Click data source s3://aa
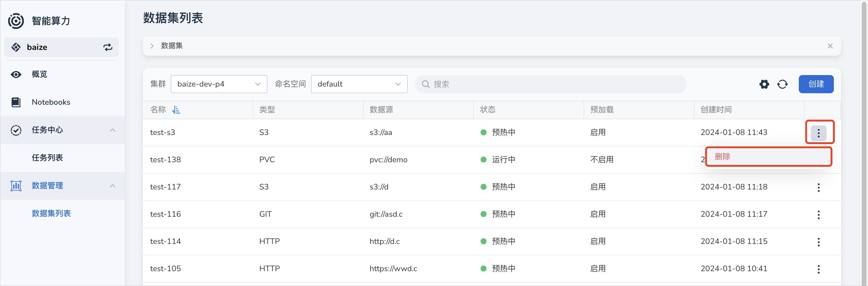Viewport: 868px width, 286px height. pos(381,133)
